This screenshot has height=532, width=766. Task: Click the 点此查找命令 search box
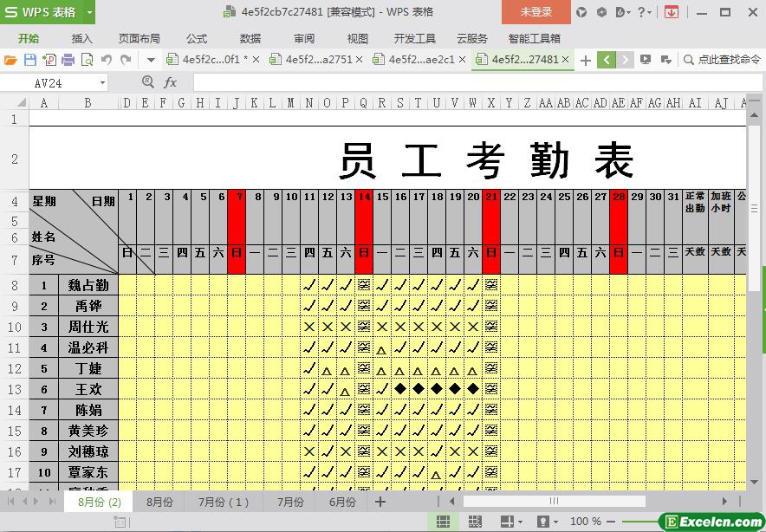coord(721,60)
